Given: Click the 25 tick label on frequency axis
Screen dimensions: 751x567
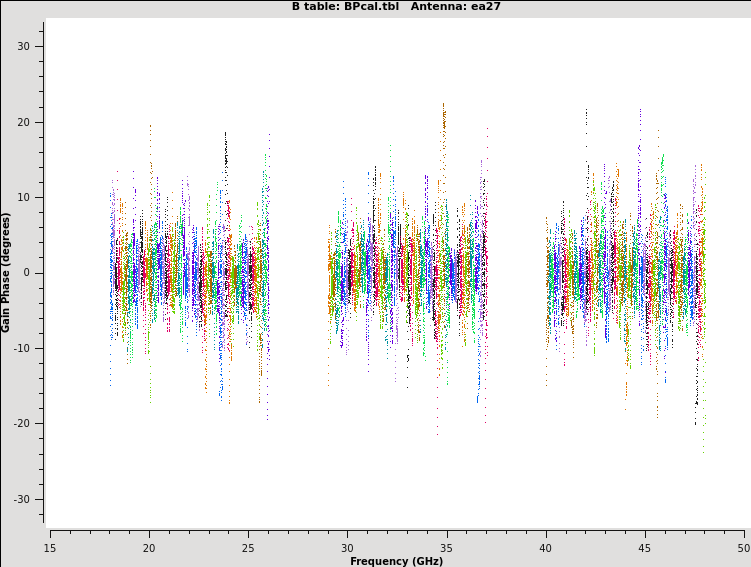Looking at the screenshot, I should pos(248,547).
